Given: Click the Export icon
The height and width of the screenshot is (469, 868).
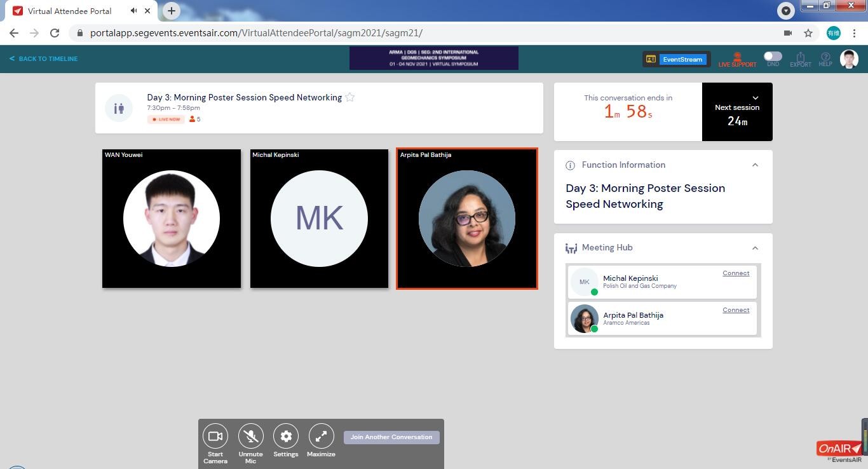Looking at the screenshot, I should [800, 58].
